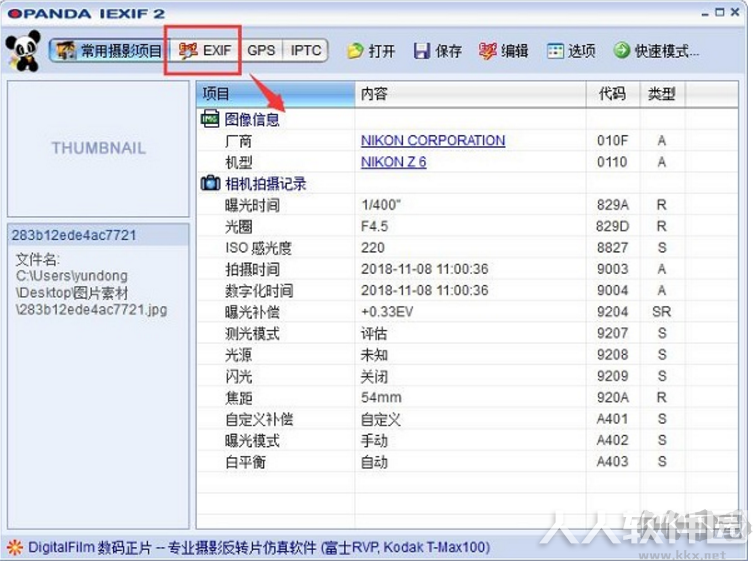Select the 曝光时间 row
The image size is (753, 562).
(467, 205)
